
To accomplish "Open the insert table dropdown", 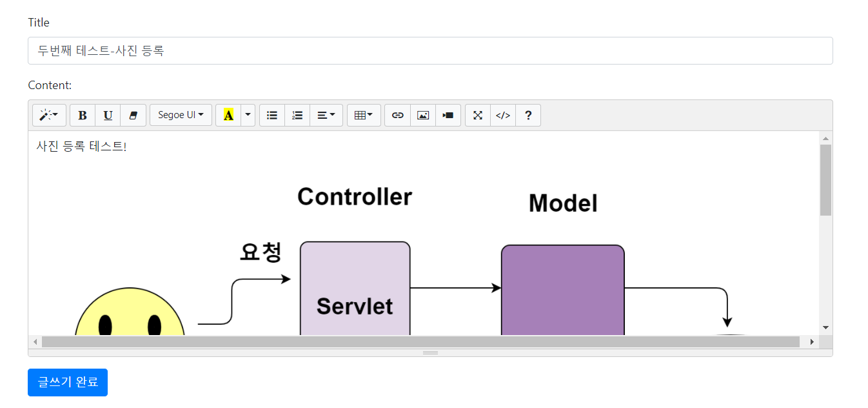I will pos(364,116).
